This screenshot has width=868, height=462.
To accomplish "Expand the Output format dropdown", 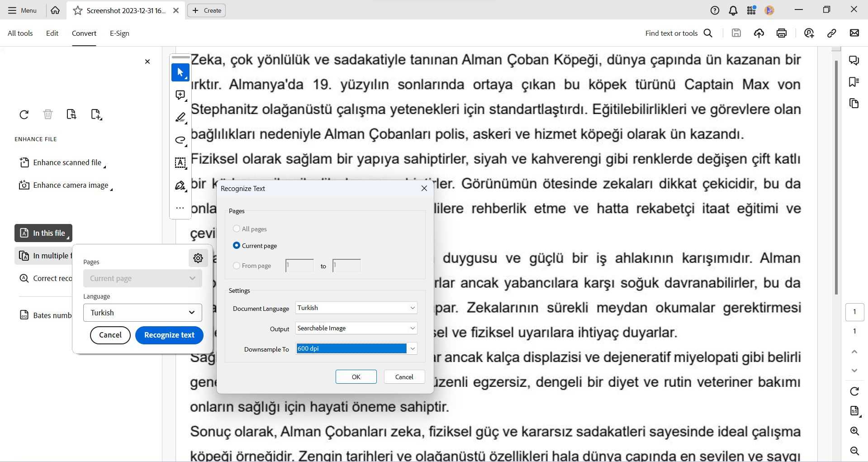I will (356, 328).
